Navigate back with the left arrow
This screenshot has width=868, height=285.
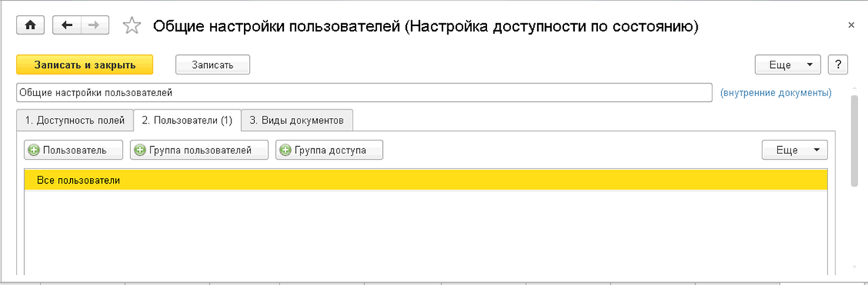pos(67,25)
